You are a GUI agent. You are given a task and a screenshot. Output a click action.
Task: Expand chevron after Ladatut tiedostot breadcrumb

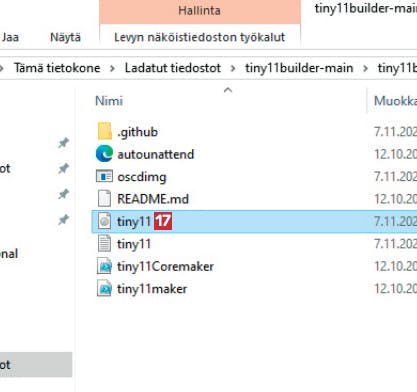click(233, 68)
